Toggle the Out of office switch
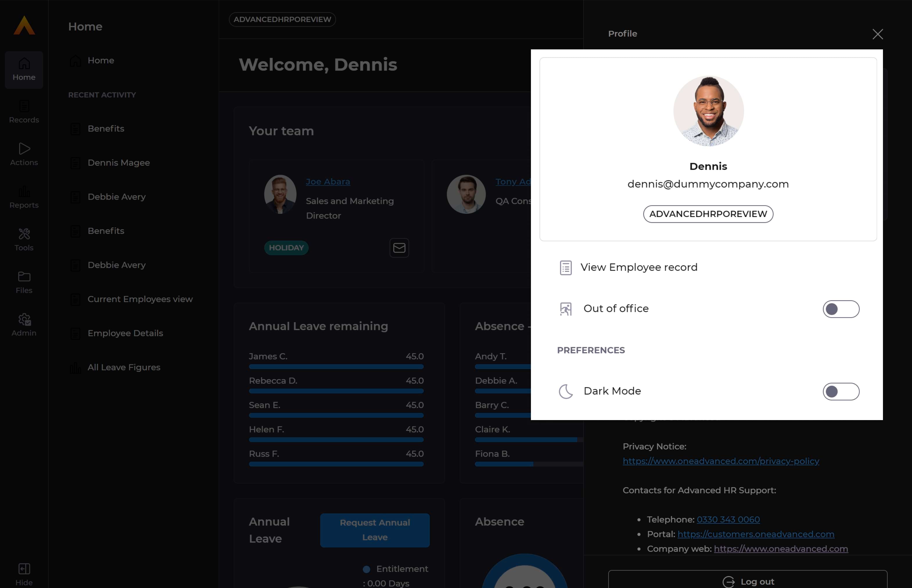This screenshot has height=588, width=912. click(x=841, y=309)
